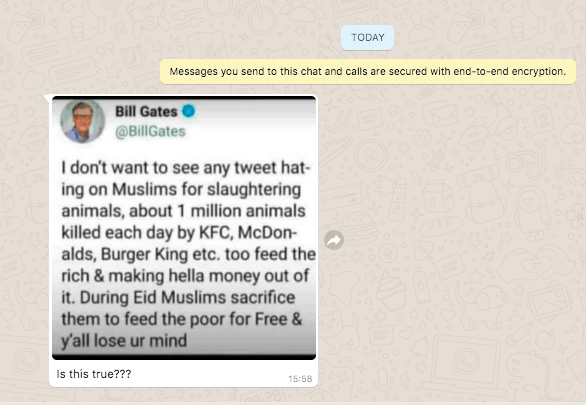Click the TODAY date badge
586x405 pixels.
tap(367, 37)
